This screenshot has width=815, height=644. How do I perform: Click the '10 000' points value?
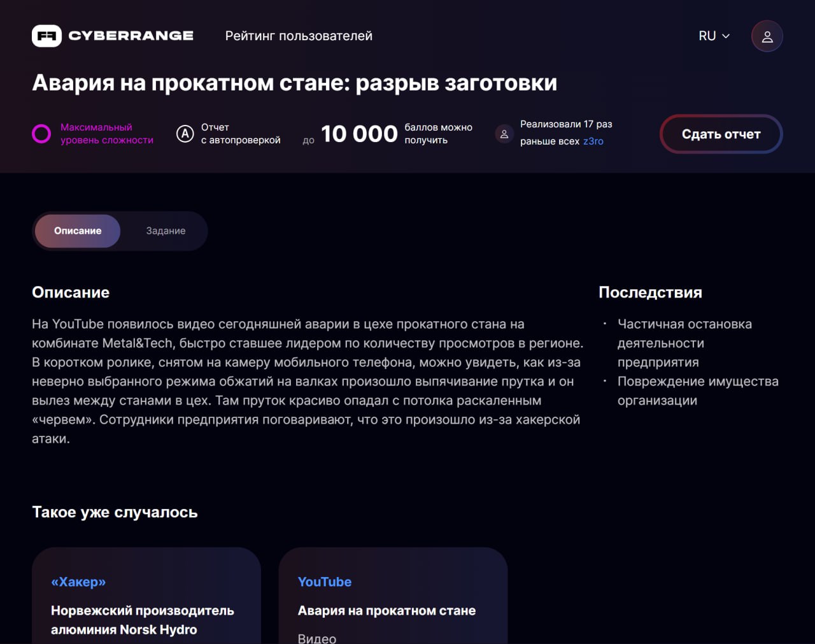coord(359,134)
